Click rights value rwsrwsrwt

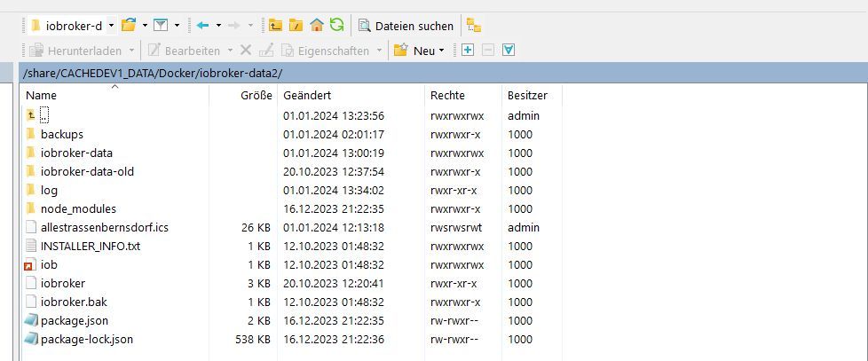pyautogui.click(x=457, y=227)
